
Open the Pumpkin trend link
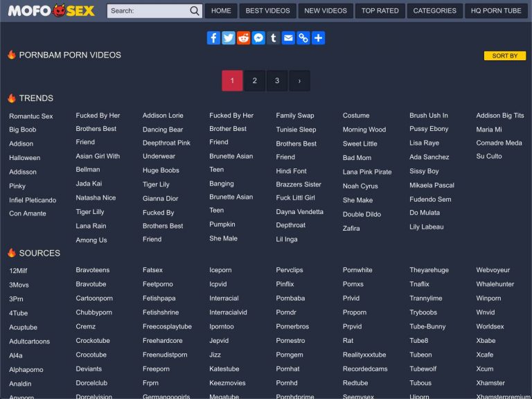(222, 224)
